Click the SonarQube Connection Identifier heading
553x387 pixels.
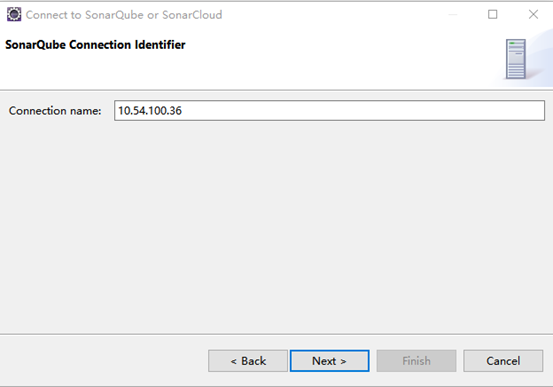(x=95, y=45)
